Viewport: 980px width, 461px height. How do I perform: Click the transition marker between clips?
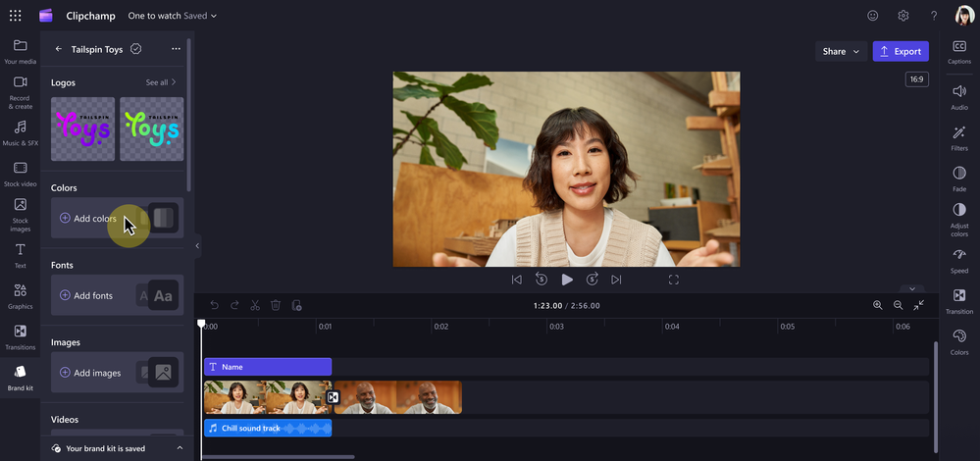coord(334,397)
